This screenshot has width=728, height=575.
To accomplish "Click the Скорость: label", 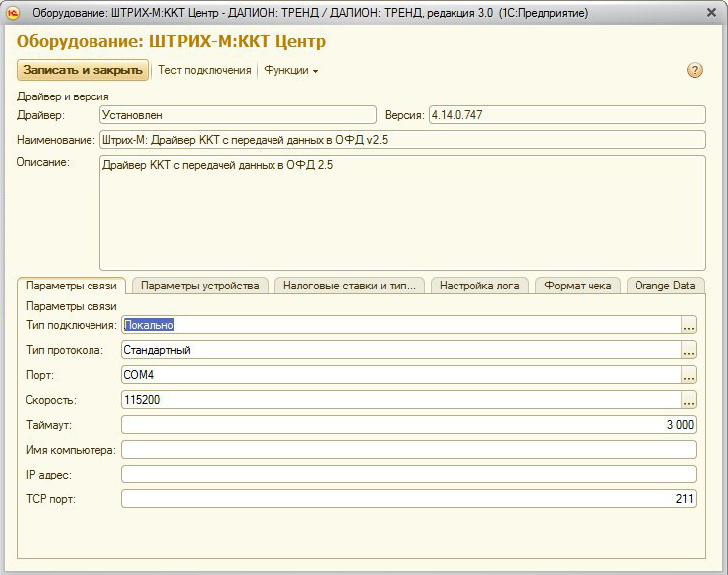I will [x=51, y=400].
